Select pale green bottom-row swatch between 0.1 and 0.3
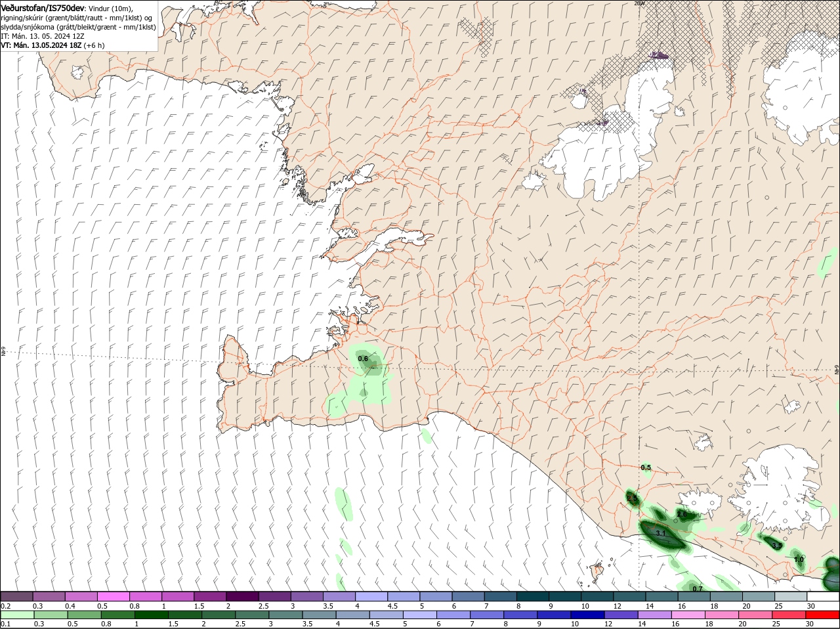 (x=16, y=615)
